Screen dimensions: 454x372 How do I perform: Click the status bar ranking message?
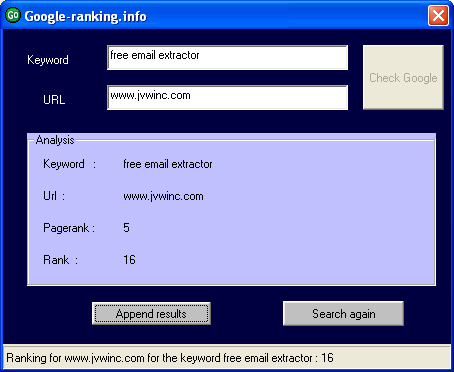(170, 358)
